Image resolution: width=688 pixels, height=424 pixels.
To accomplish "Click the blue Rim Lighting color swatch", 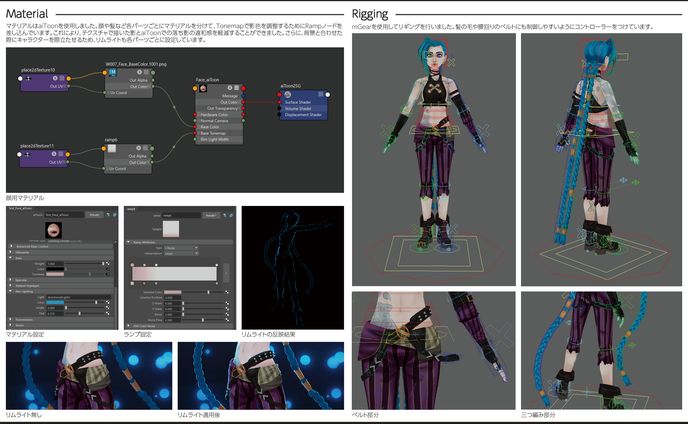I will click(55, 302).
